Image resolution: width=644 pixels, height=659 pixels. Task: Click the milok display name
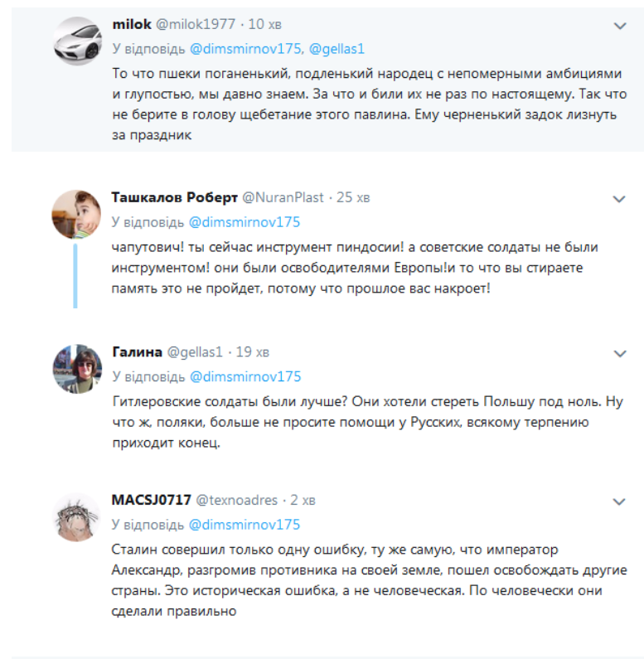[x=132, y=24]
